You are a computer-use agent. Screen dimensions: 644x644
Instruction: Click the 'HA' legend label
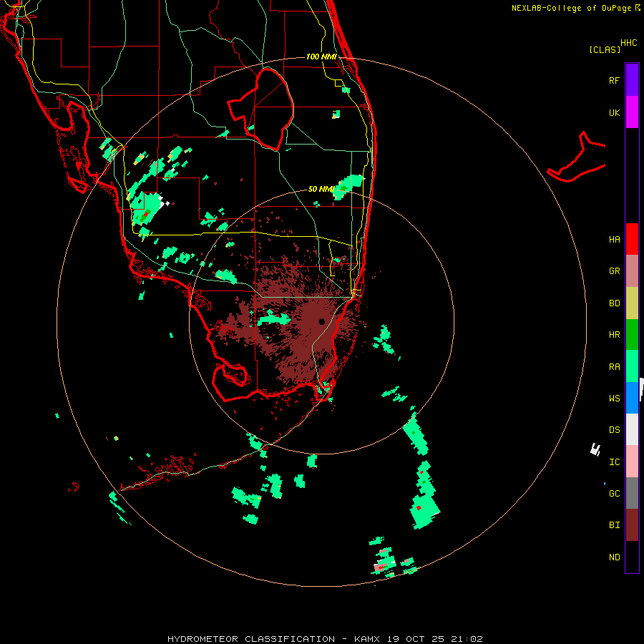coord(614,240)
